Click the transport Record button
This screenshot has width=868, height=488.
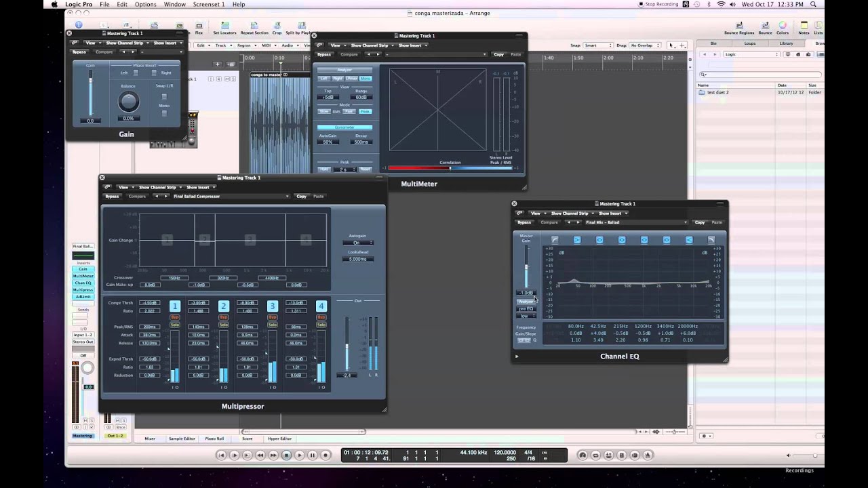325,455
